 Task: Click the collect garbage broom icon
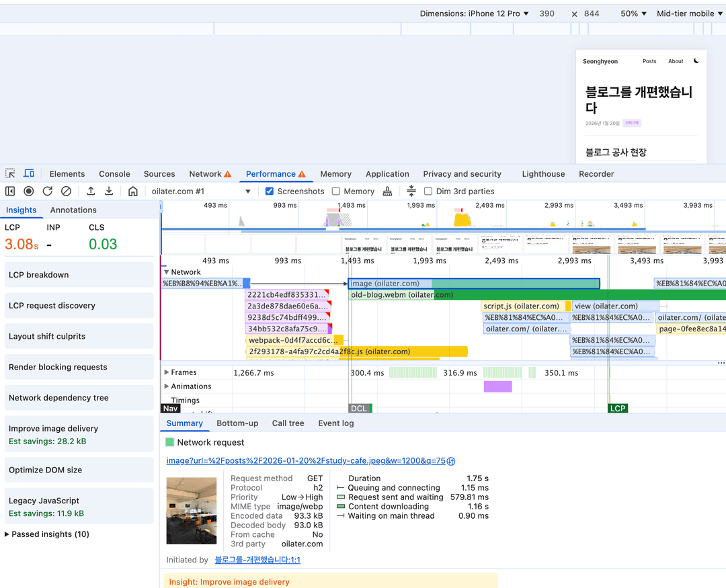387,192
